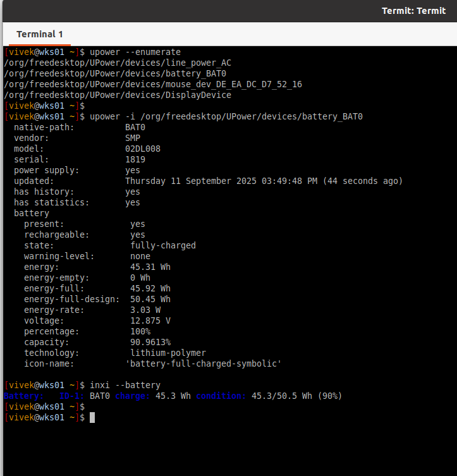The height and width of the screenshot is (476, 457).
Task: Click the energy-rate value 3.03 W
Action: tap(145, 310)
